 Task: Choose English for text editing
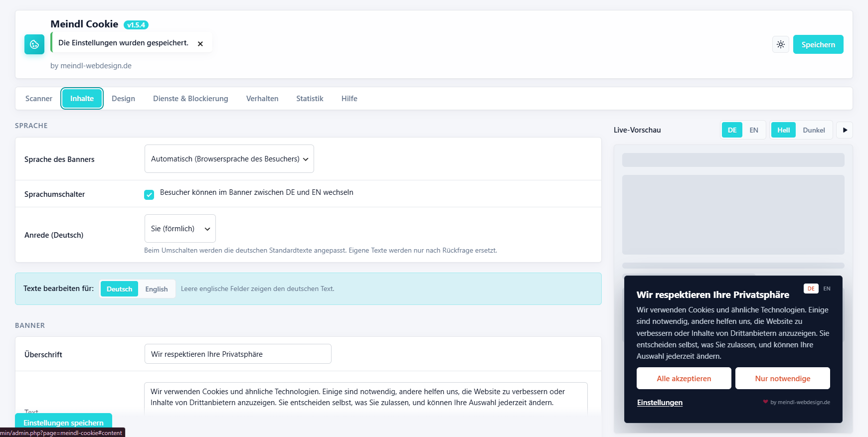157,289
